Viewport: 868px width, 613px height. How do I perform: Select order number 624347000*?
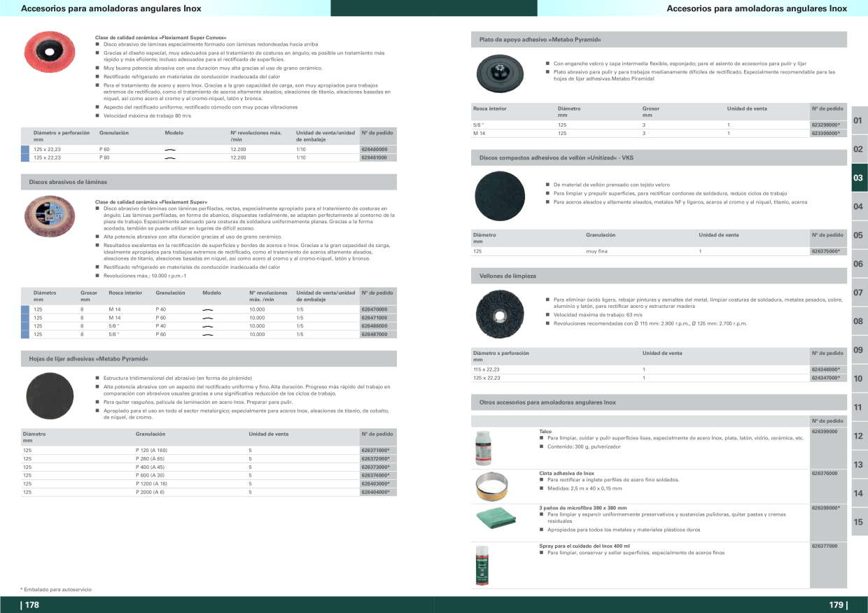825,378
